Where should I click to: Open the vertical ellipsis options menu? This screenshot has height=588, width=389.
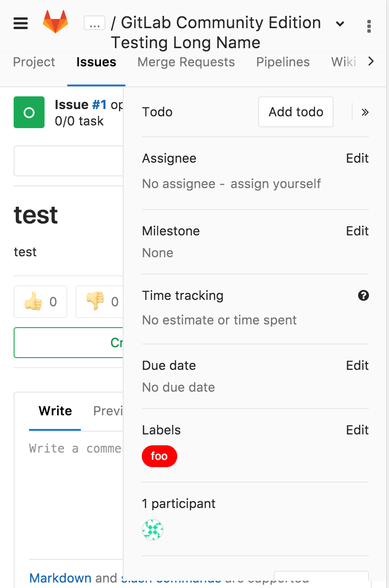369,26
